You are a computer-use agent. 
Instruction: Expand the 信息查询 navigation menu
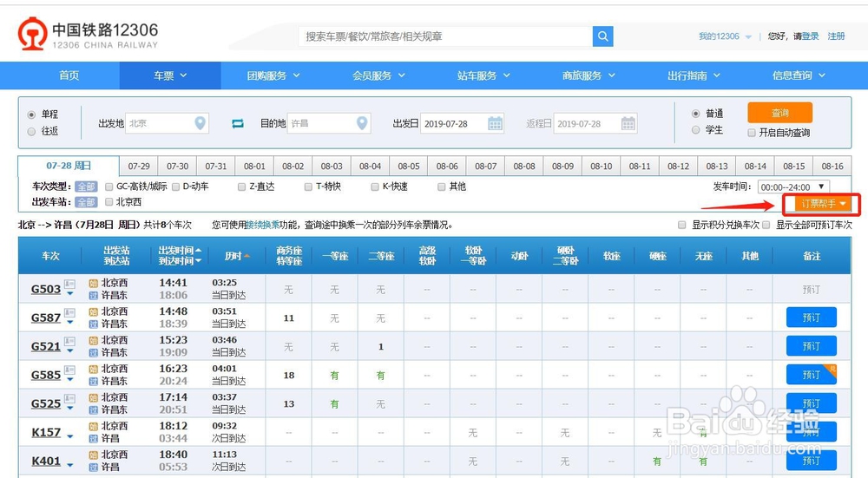click(799, 75)
